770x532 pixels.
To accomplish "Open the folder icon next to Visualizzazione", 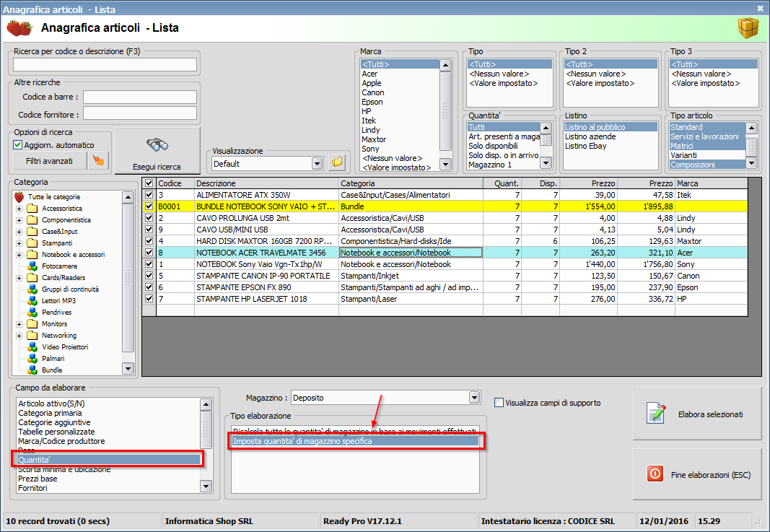I will [337, 162].
